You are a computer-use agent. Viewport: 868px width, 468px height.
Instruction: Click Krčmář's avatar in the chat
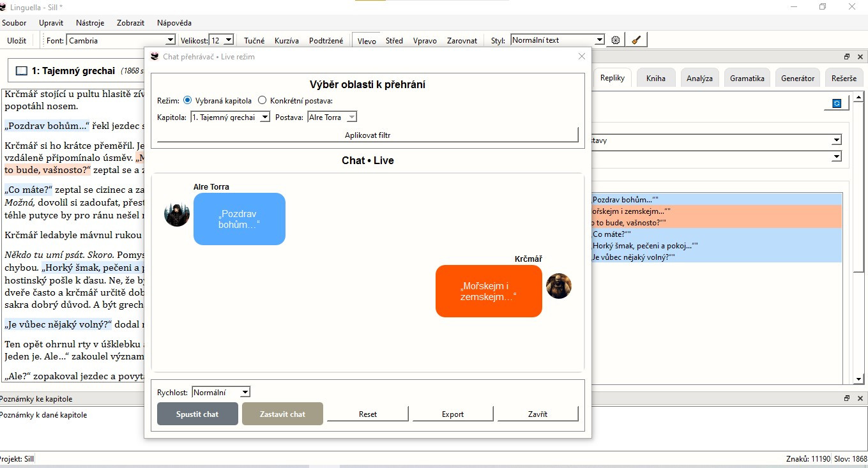(x=559, y=286)
